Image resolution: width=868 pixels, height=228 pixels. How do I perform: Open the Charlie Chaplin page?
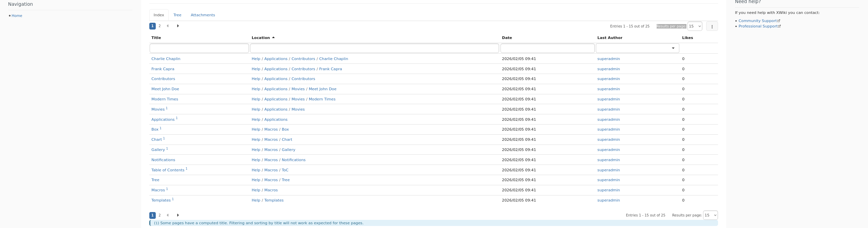tap(166, 59)
